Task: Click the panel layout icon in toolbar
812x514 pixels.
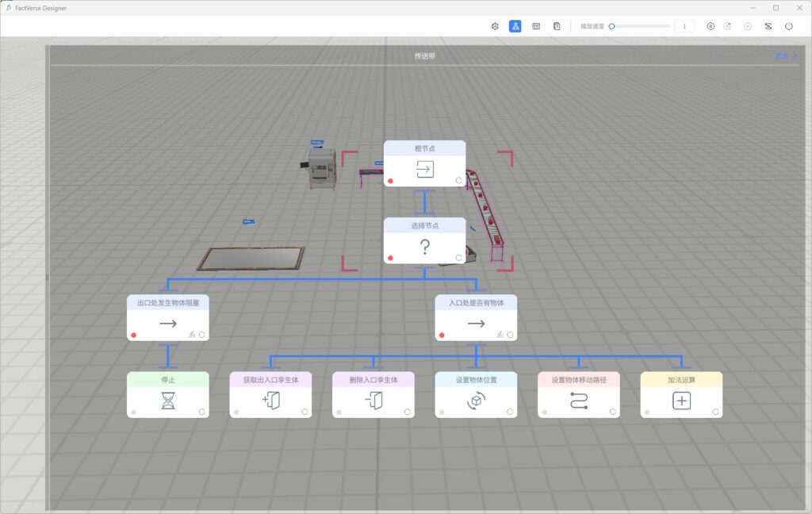Action: pos(536,26)
